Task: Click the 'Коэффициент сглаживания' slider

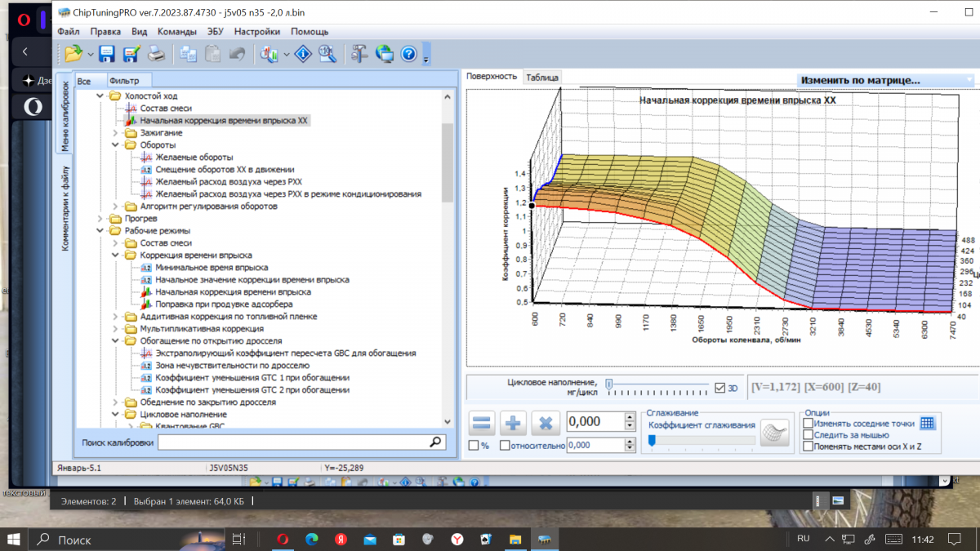Action: [x=701, y=440]
